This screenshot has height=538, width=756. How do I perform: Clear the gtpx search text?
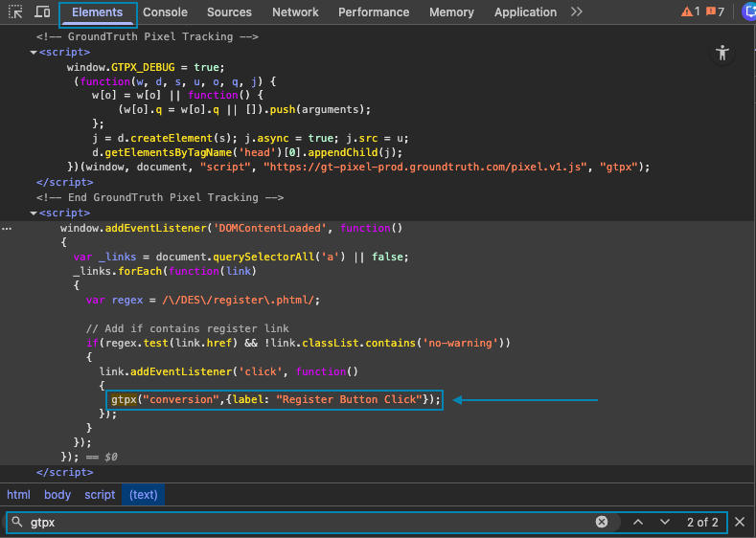point(602,522)
